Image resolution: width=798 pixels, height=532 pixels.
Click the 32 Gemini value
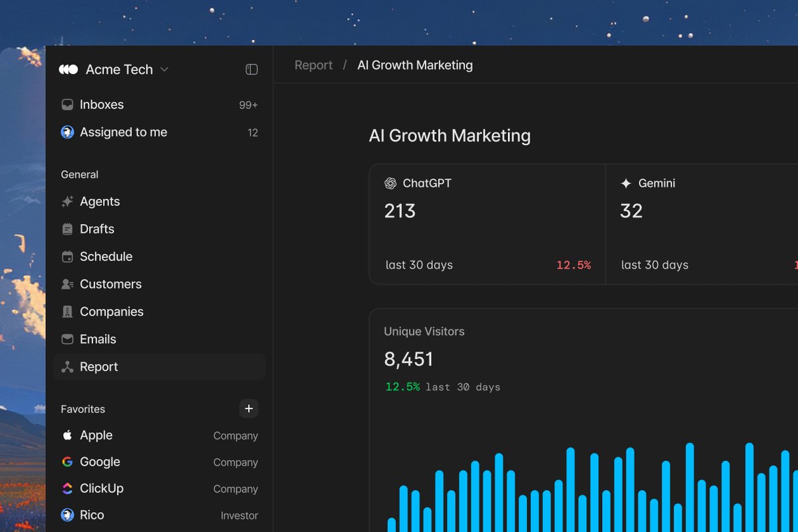point(631,211)
